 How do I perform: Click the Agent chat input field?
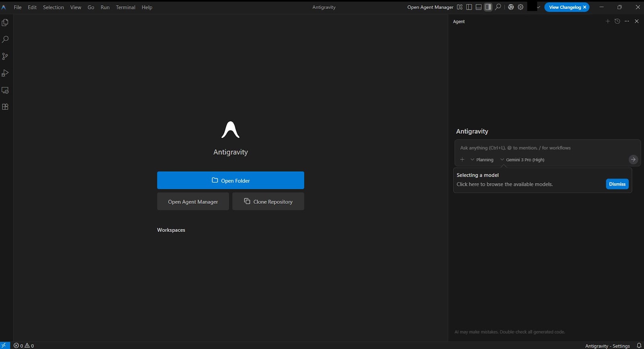pyautogui.click(x=547, y=148)
